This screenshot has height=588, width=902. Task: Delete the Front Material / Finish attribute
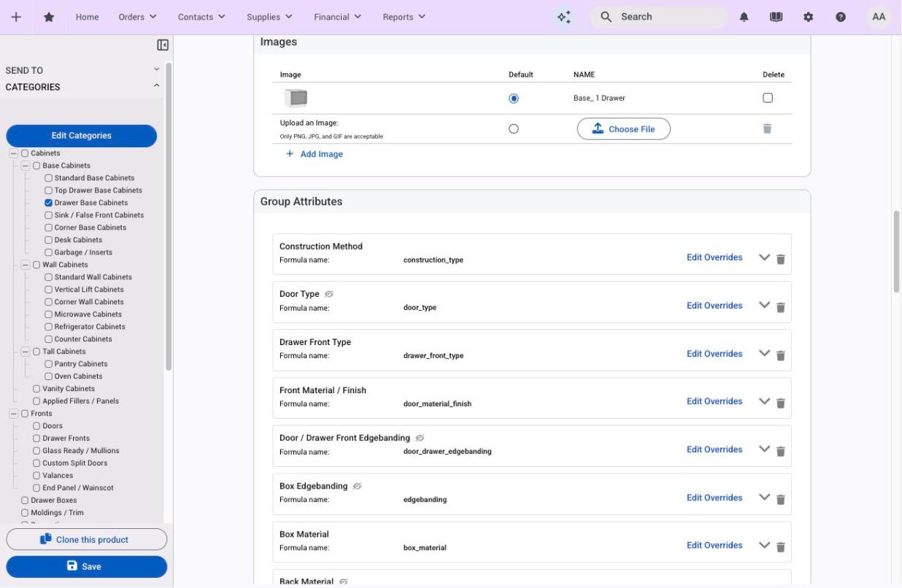(780, 403)
